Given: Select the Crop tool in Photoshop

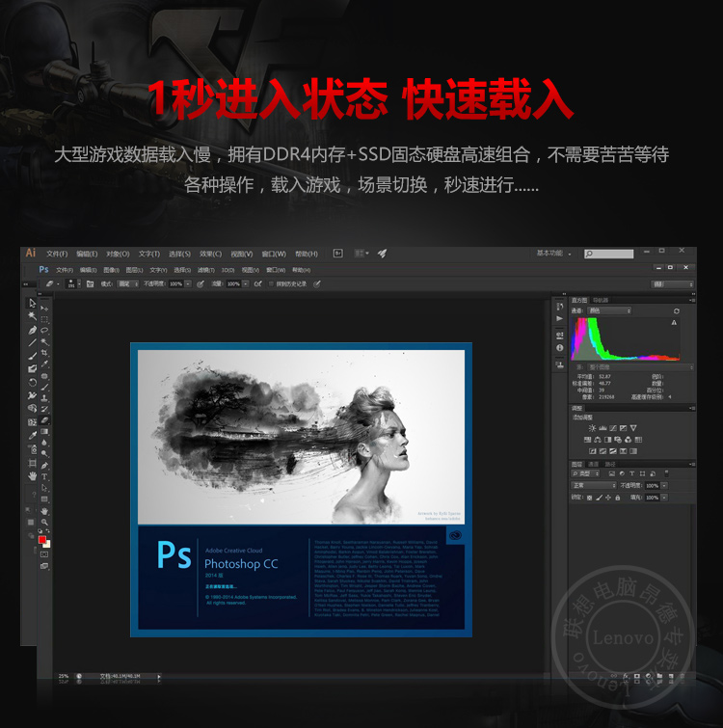Looking at the screenshot, I should click(44, 352).
